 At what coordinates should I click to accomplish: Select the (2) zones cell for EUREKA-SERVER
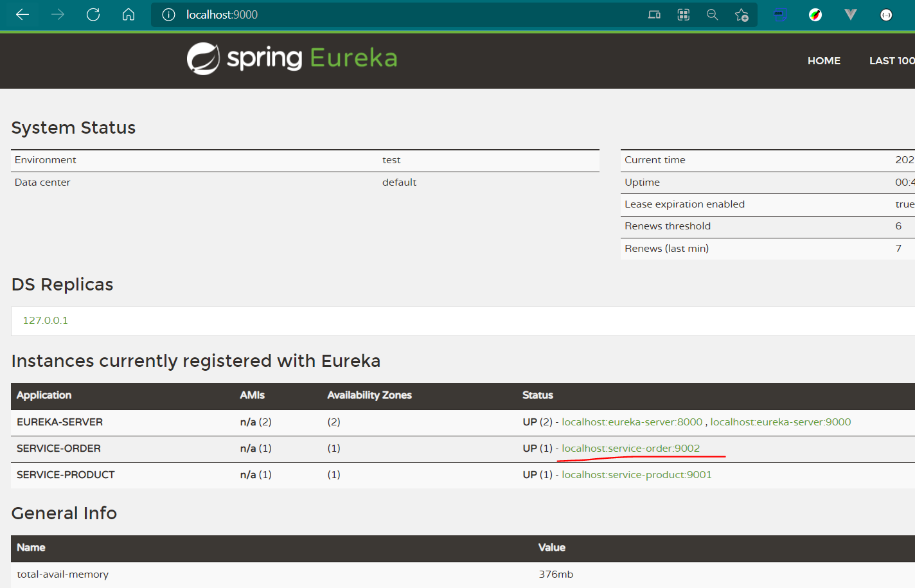333,422
